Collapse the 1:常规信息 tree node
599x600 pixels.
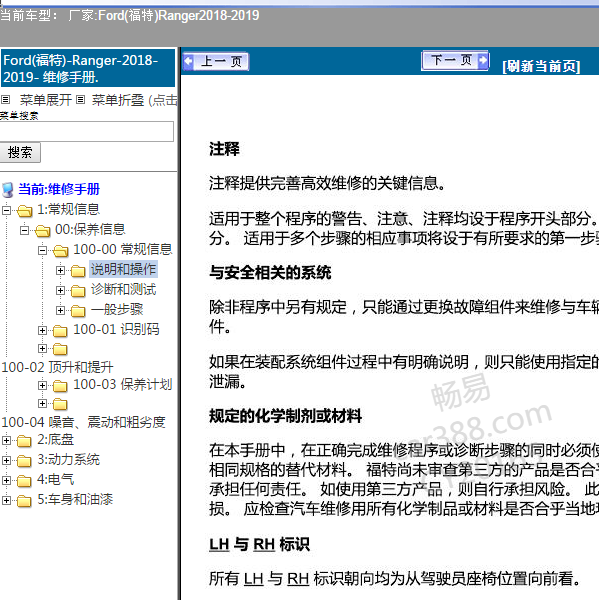pyautogui.click(x=6, y=210)
